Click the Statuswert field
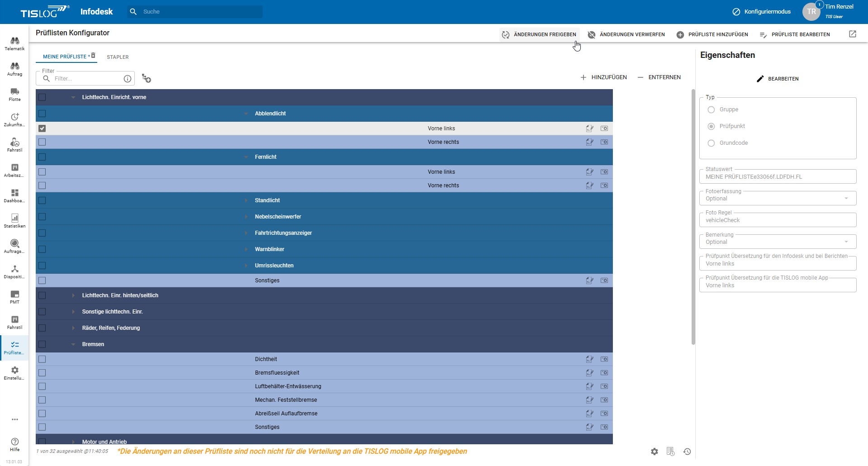868x466 pixels. [x=778, y=176]
